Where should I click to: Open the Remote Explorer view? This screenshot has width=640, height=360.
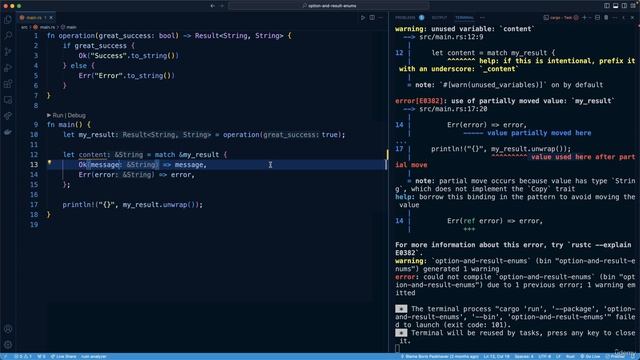pos(8,100)
